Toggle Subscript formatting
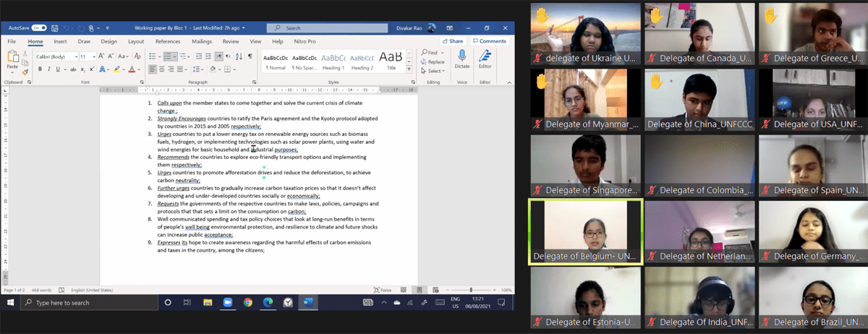The height and width of the screenshot is (334, 868). click(82, 69)
